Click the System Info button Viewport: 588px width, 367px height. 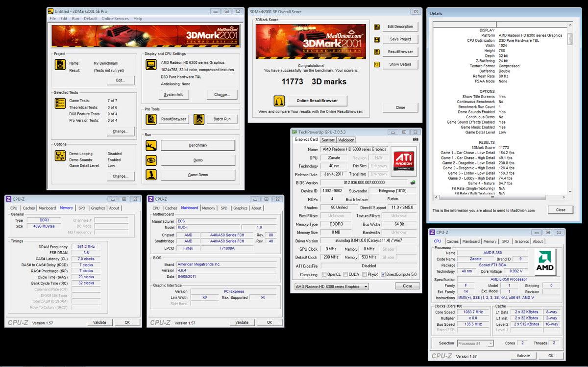(x=173, y=95)
